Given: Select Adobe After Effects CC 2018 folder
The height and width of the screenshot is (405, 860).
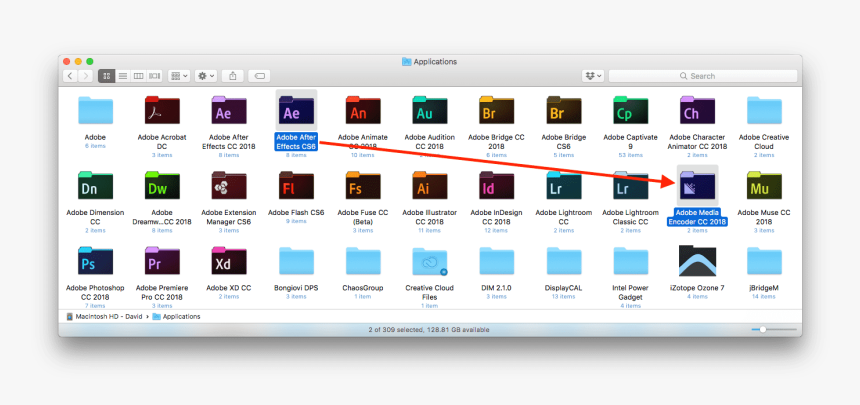Looking at the screenshot, I should tap(229, 110).
